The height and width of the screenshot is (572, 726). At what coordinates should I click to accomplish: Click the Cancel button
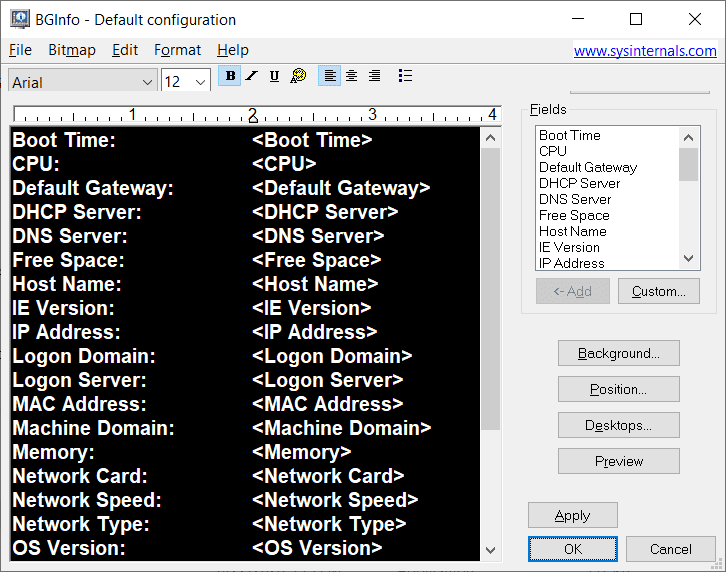[670, 549]
